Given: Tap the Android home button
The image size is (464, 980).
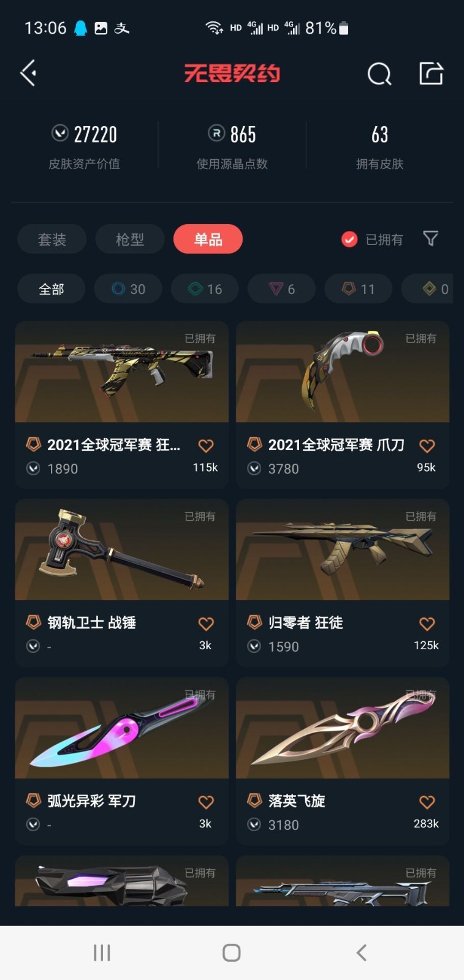Looking at the screenshot, I should (232, 952).
